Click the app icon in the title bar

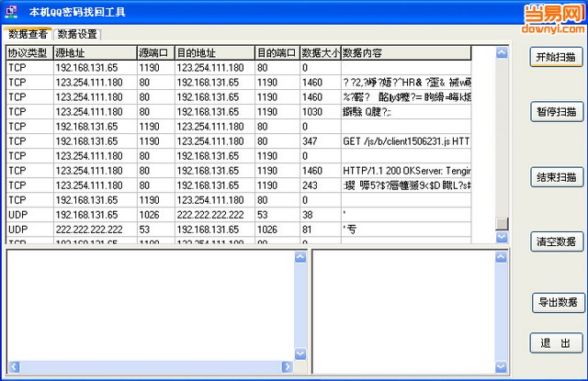pyautogui.click(x=11, y=12)
